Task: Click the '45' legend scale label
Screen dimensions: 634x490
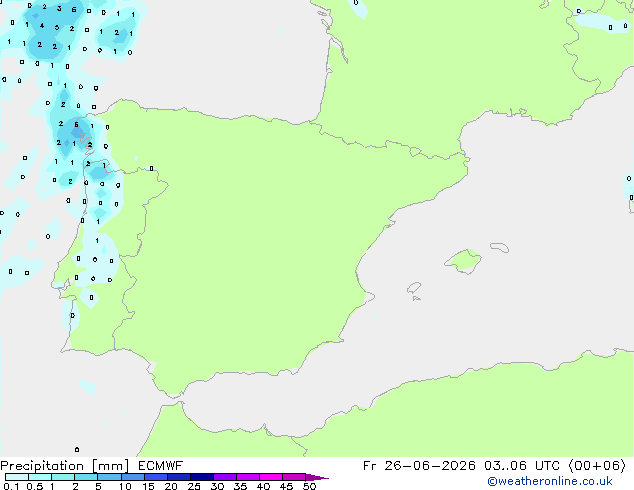Action: [286, 486]
